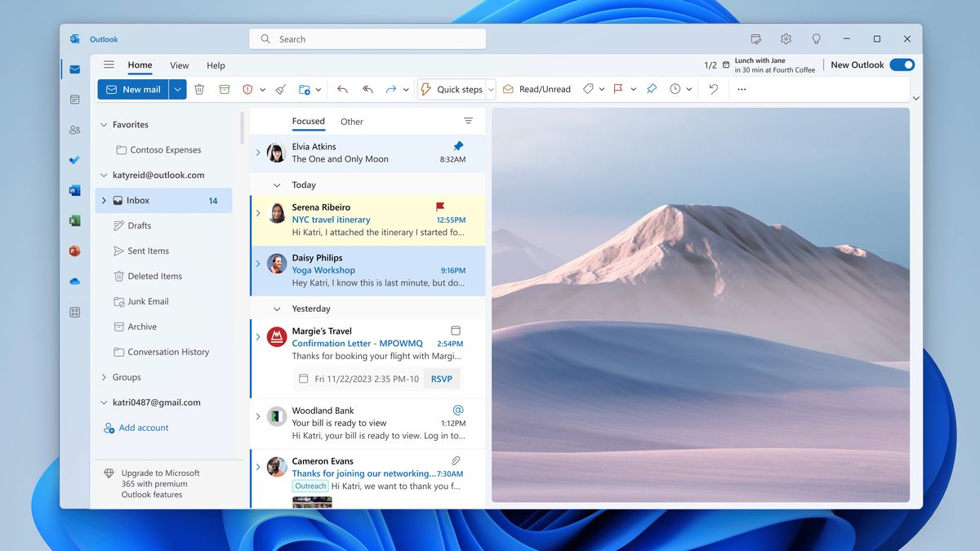Click the Archive icon in toolbar
The width and height of the screenshot is (980, 551).
coord(224,90)
